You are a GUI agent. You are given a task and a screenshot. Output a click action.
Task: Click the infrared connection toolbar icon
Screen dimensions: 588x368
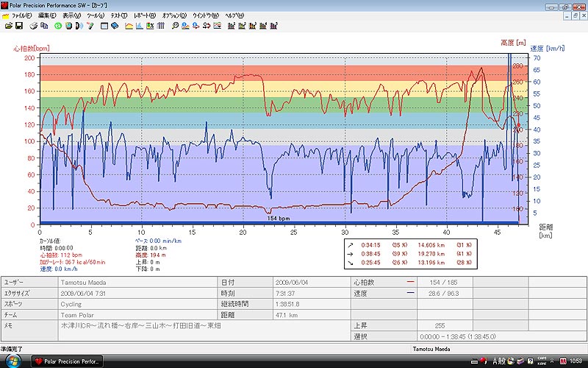(x=79, y=26)
